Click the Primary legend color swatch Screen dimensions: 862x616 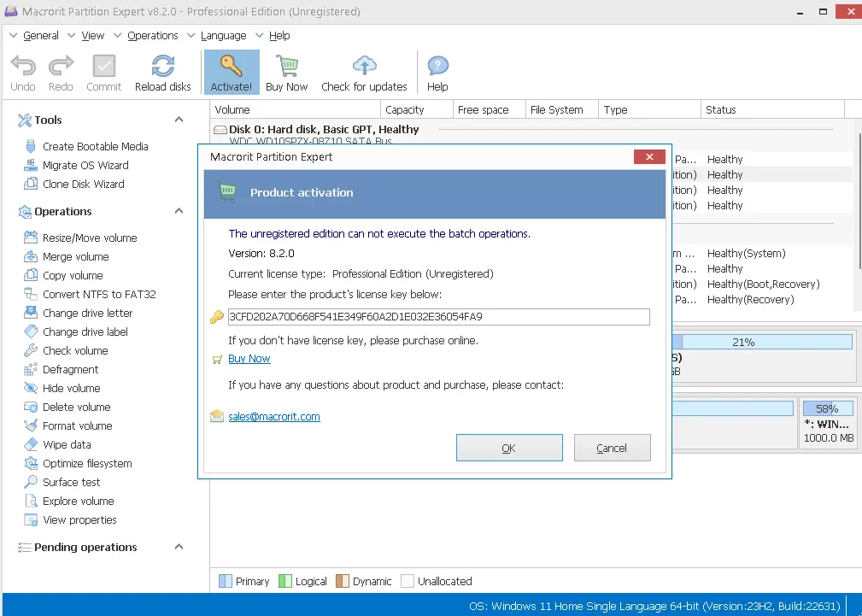click(x=226, y=581)
